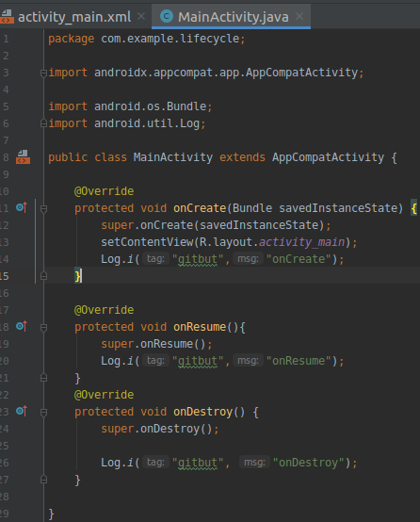Click the override gutter icon beside onDestroy
The image size is (420, 522).
click(x=22, y=411)
